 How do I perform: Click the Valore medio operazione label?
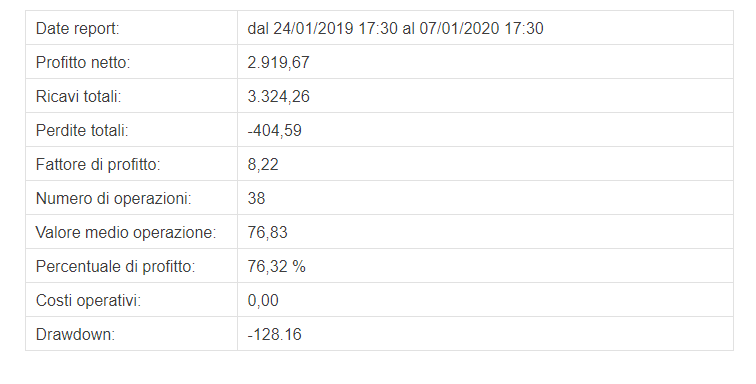(x=126, y=233)
